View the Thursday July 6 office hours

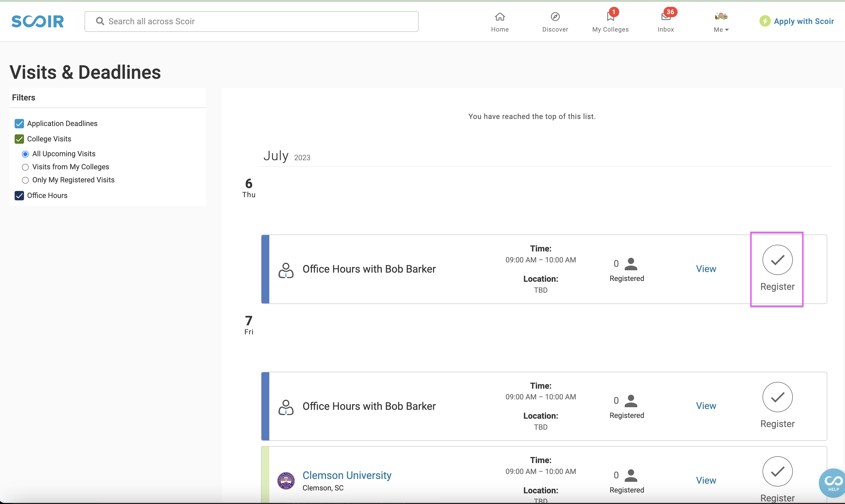click(x=706, y=269)
